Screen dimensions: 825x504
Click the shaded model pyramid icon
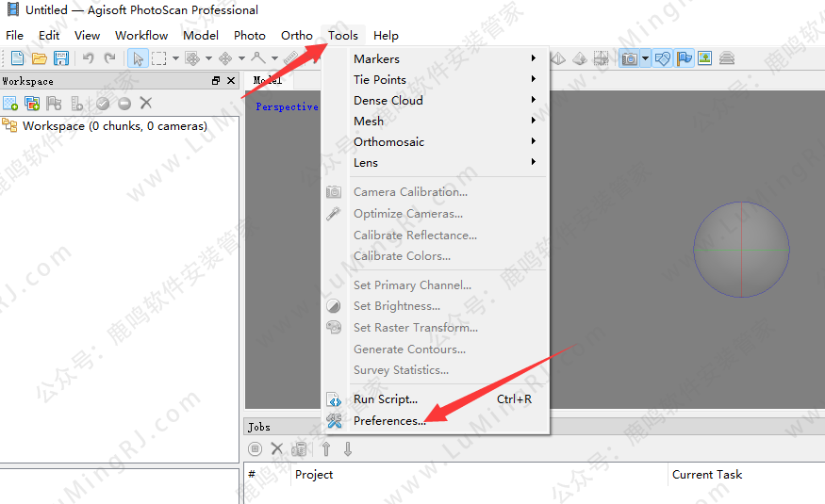[x=579, y=58]
